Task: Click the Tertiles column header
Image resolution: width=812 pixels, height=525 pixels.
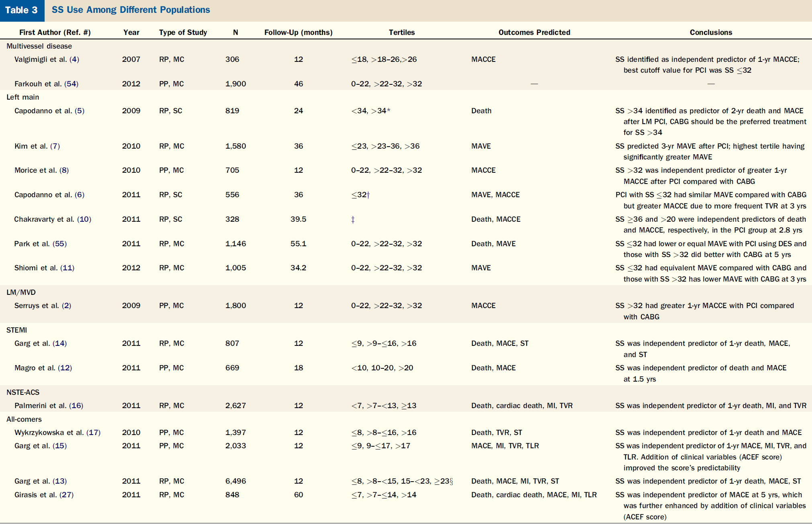Action: click(402, 33)
